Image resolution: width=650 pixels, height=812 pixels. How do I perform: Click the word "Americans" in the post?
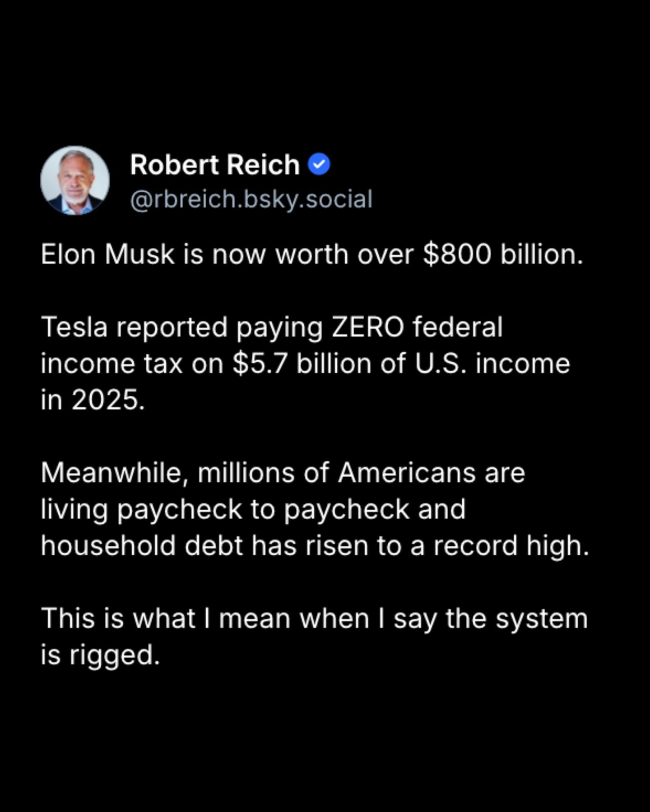click(407, 473)
